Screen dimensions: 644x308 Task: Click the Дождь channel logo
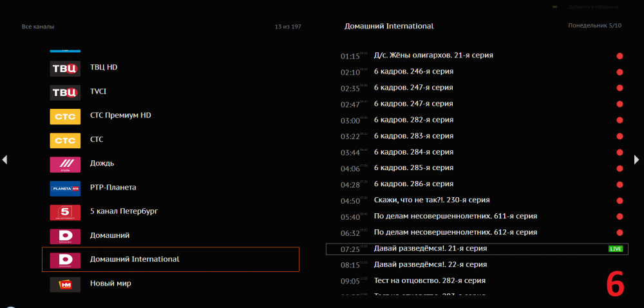click(65, 164)
